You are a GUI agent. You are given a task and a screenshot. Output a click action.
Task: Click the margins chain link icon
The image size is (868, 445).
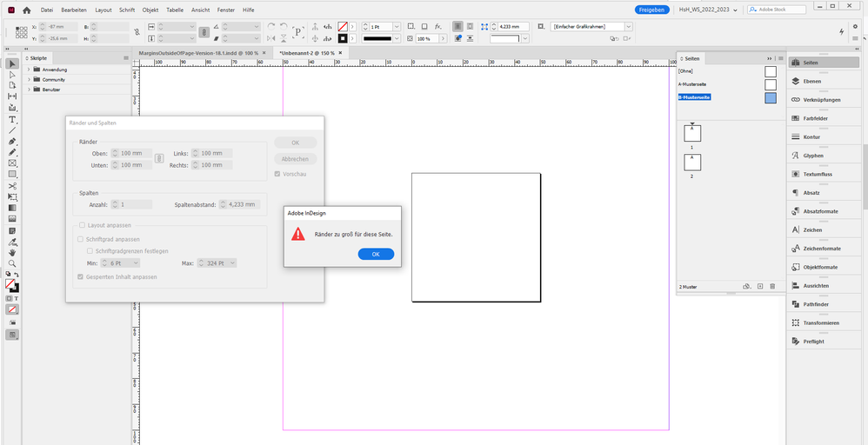[x=159, y=159]
